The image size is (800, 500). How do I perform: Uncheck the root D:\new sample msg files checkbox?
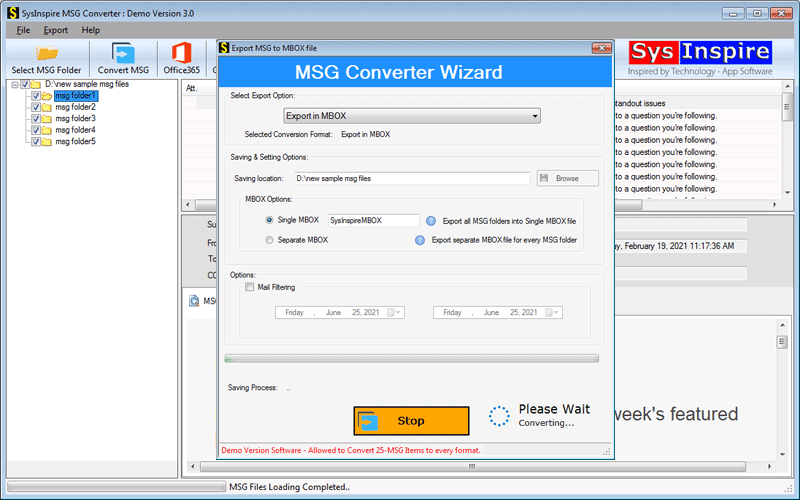25,85
